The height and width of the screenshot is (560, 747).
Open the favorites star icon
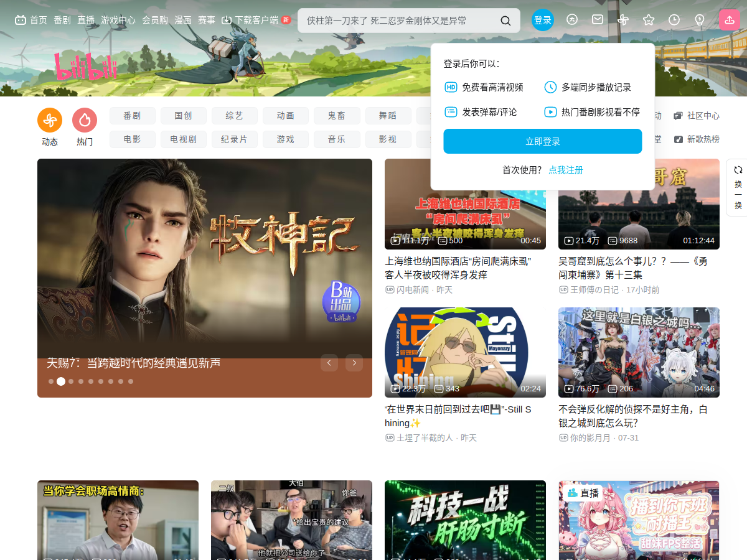point(649,20)
